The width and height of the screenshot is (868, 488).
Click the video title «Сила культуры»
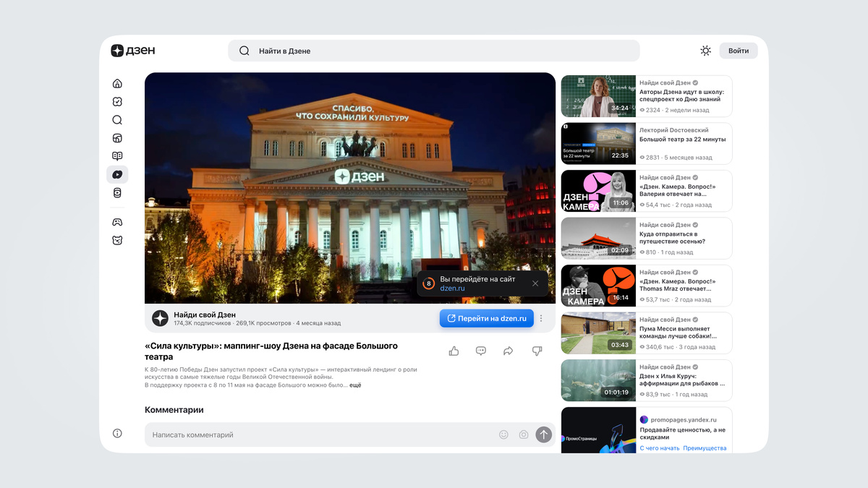[x=271, y=351]
